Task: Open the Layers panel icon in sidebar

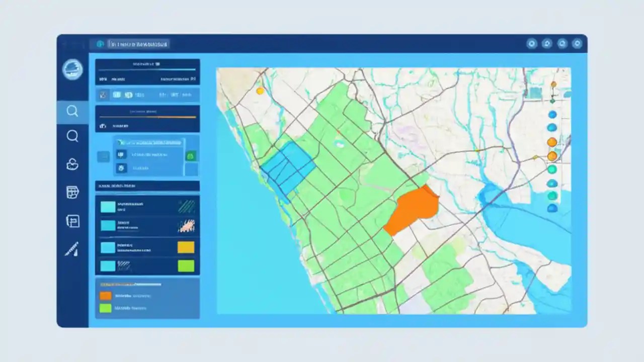Action: pos(72,164)
